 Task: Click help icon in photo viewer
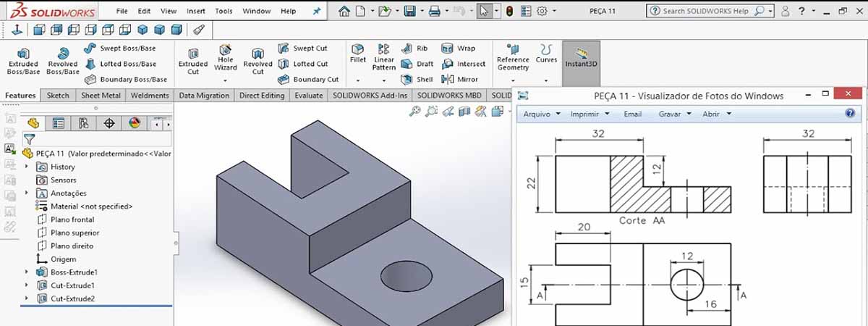(x=850, y=114)
